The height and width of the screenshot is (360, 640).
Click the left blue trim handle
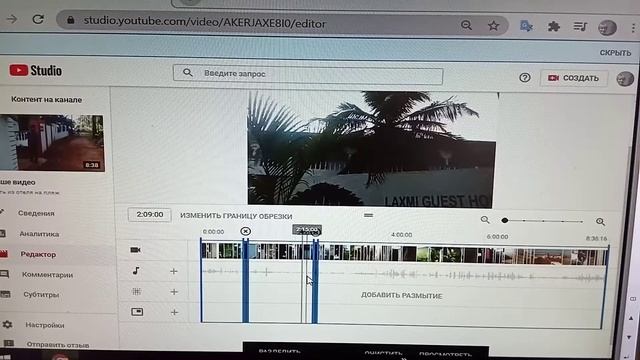245,282
